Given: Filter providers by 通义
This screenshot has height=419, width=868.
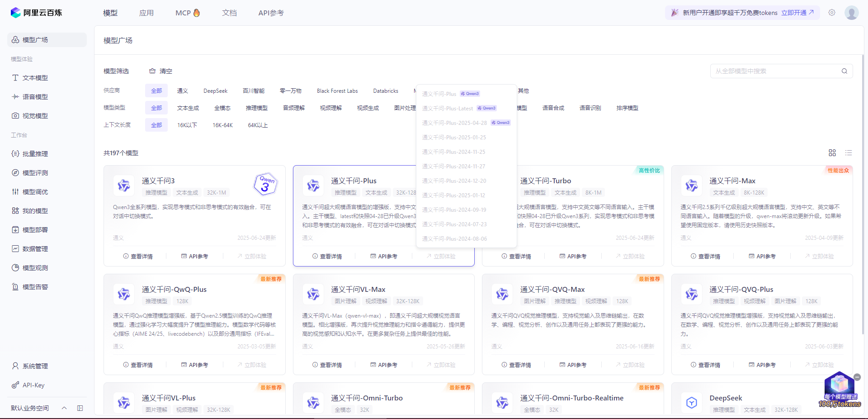Looking at the screenshot, I should [x=183, y=91].
